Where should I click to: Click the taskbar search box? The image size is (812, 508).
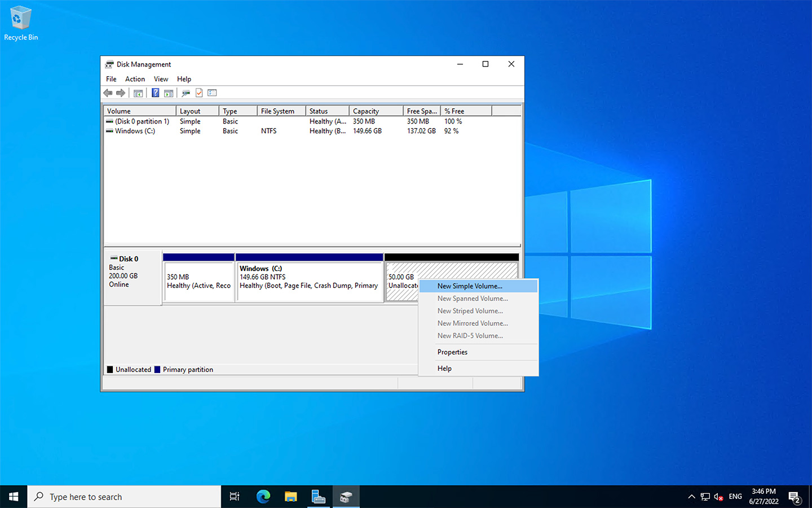coord(124,497)
